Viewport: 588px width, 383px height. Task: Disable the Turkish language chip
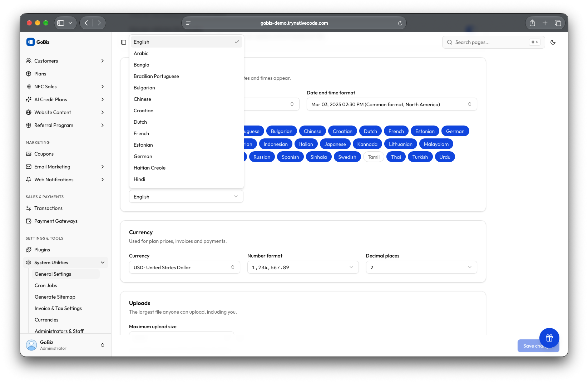420,157
